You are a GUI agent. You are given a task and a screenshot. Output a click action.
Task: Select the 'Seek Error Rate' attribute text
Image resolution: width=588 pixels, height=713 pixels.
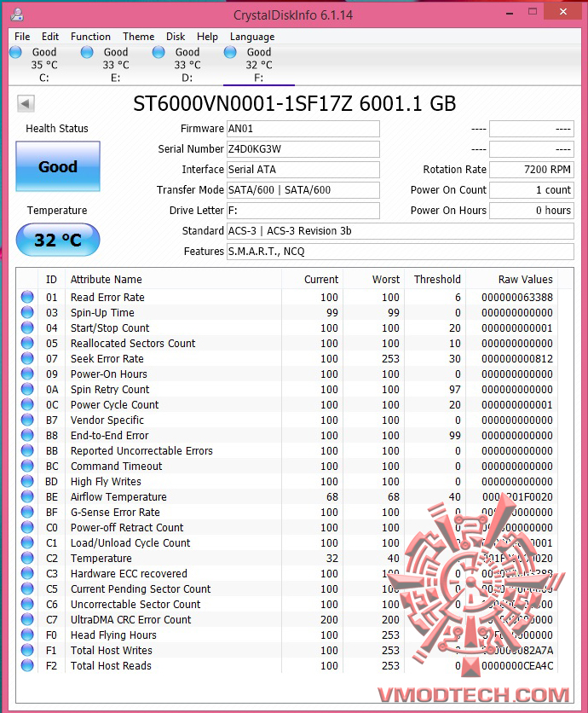click(x=107, y=359)
